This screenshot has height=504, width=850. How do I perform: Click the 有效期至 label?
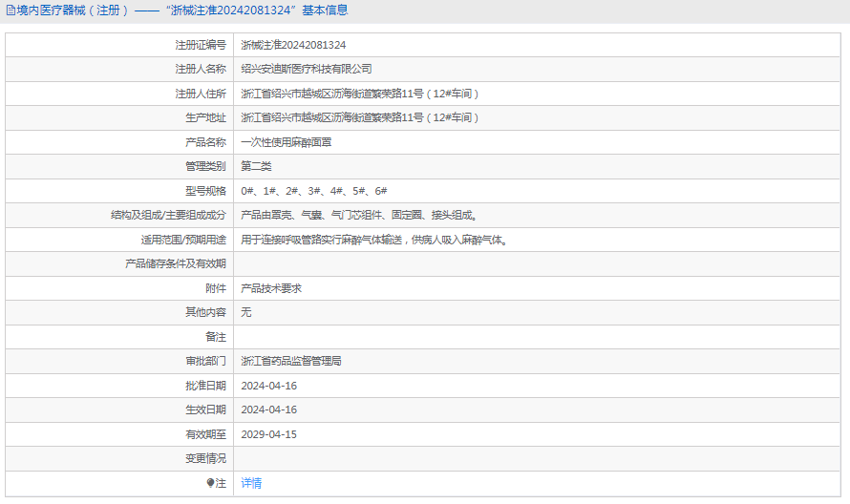click(205, 434)
